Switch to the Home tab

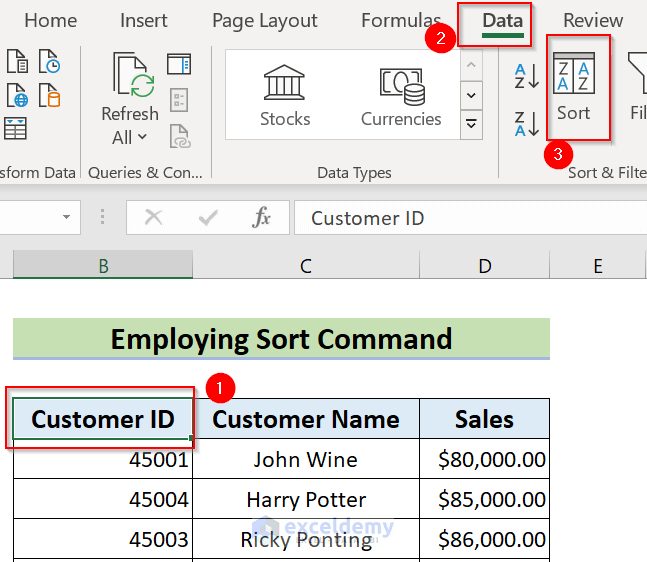(50, 21)
